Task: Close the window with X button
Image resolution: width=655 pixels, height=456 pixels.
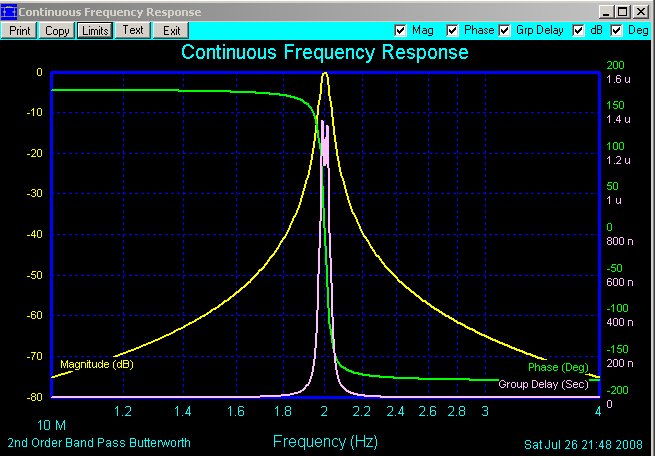Action: [x=640, y=12]
